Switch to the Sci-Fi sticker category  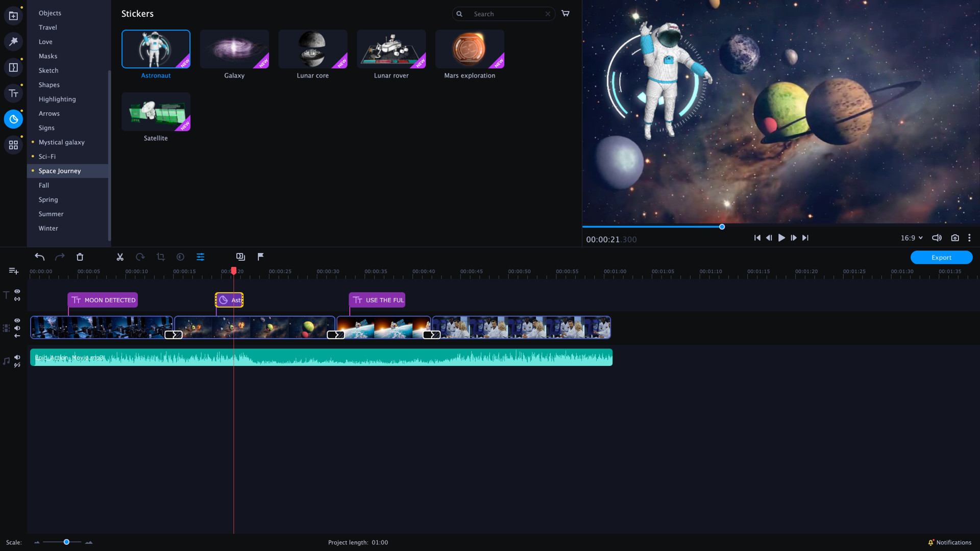(46, 157)
